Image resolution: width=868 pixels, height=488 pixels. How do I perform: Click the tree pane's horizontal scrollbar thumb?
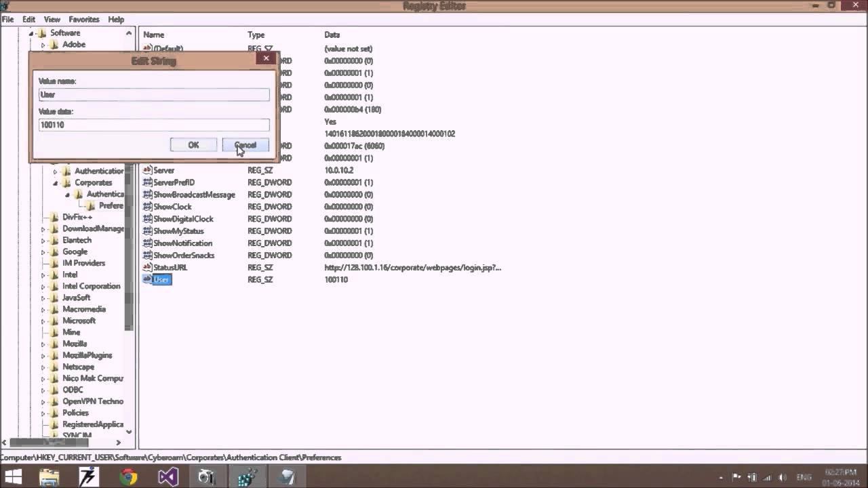(49, 443)
